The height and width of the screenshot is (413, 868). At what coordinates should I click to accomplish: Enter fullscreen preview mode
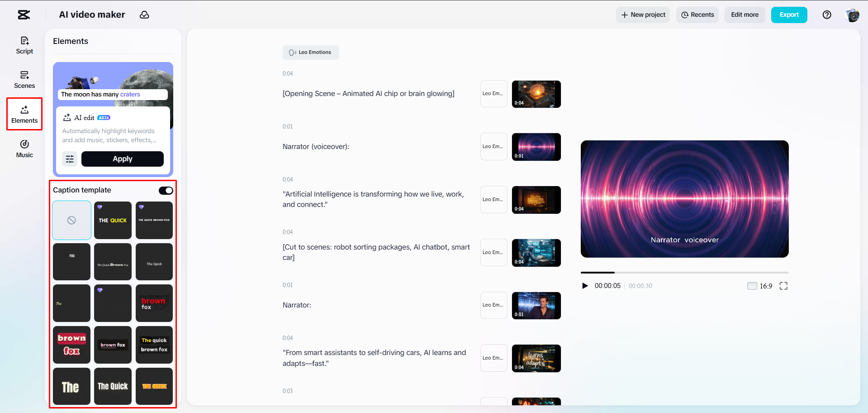pyautogui.click(x=783, y=286)
